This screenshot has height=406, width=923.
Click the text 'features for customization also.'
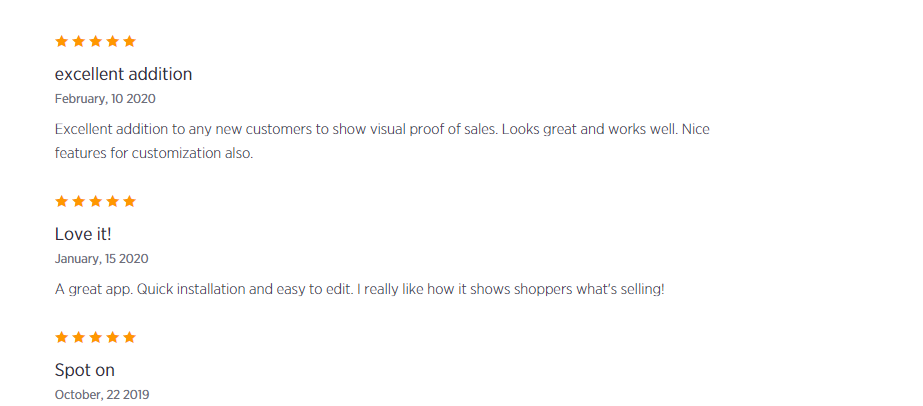pyautogui.click(x=154, y=154)
